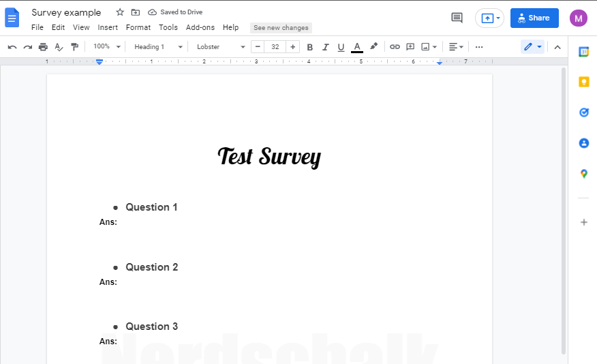Click the font size input field
Viewport: 597px width, 364px height.
tap(275, 47)
